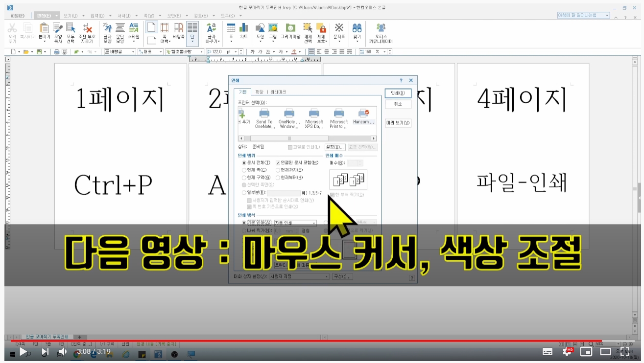The image size is (644, 363).
Task: Toggle the Include Linked Documents (연결된 문서 포함) checkbox
Action: tap(278, 162)
